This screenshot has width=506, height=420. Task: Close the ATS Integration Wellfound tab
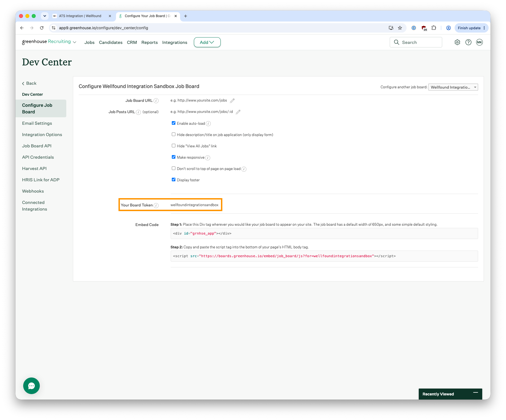tap(110, 16)
